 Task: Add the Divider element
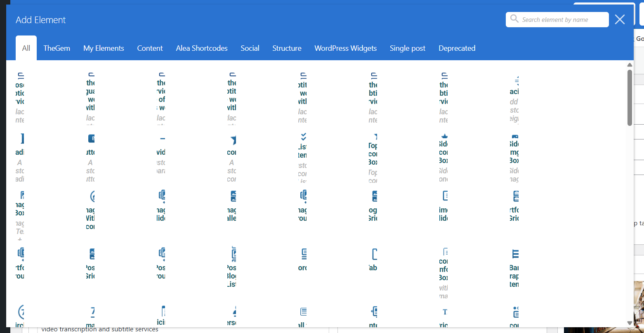point(161,154)
